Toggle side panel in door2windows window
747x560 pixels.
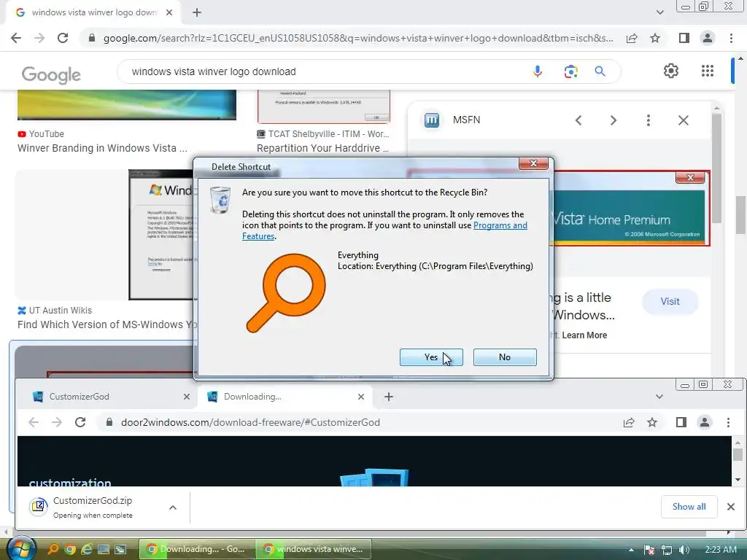[681, 422]
